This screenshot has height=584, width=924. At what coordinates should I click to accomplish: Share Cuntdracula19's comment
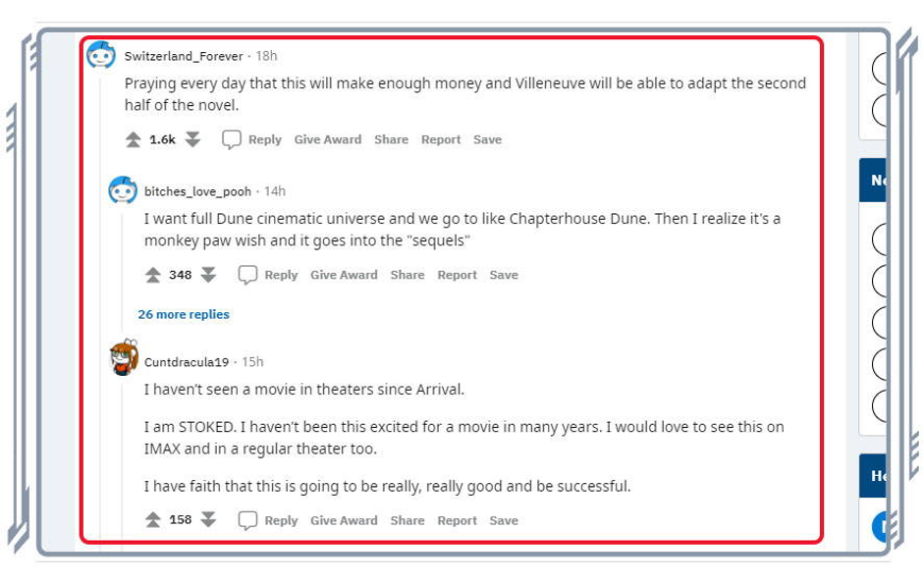[x=407, y=521]
